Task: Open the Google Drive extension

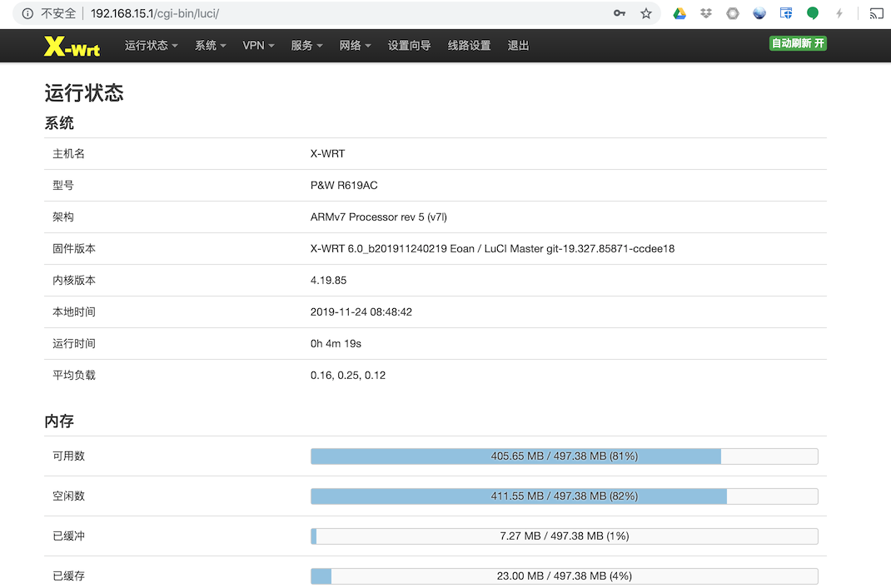Action: [679, 13]
